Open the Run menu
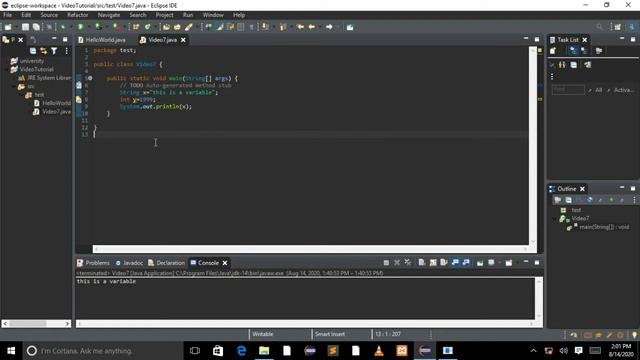Image resolution: width=640 pixels, height=360 pixels. [188, 15]
